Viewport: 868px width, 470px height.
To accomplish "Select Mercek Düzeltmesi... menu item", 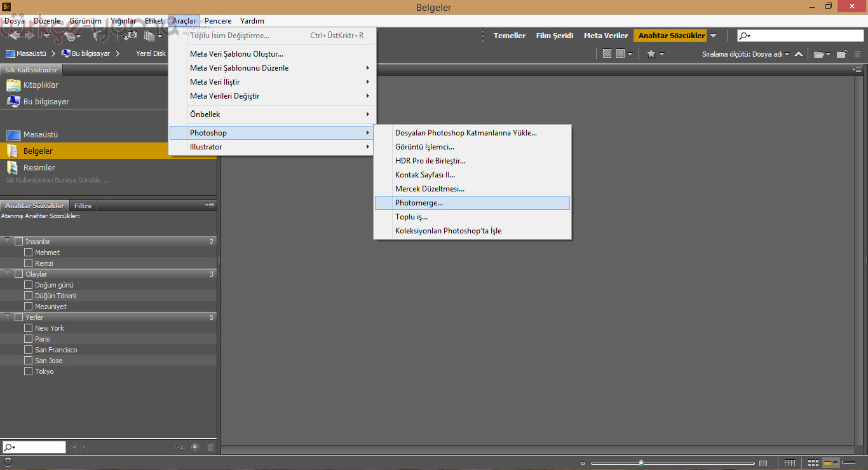I will (472, 189).
